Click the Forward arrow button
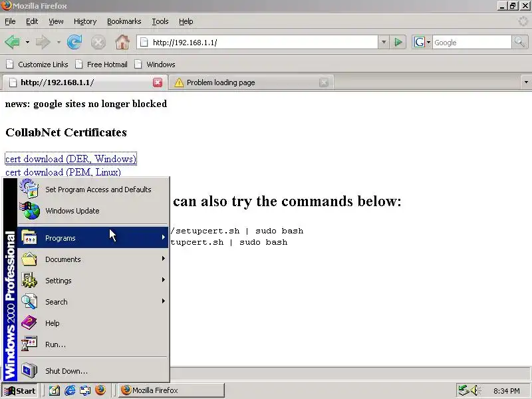 point(43,43)
